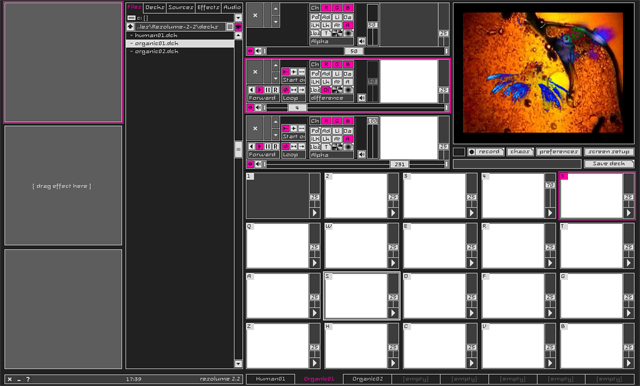Image resolution: width=640 pixels, height=386 pixels.
Task: Open the Organic02 deck tab
Action: (x=367, y=379)
